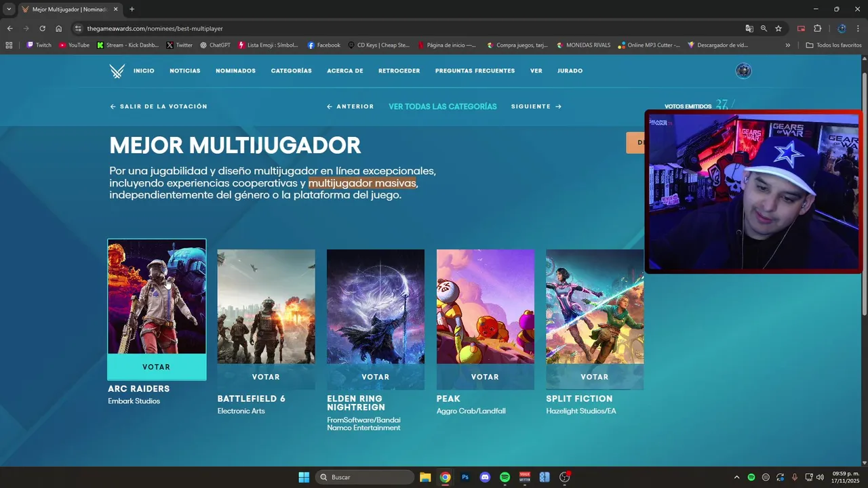Click the PEAK cover art
Viewport: 868px width, 488px height.
point(486,306)
